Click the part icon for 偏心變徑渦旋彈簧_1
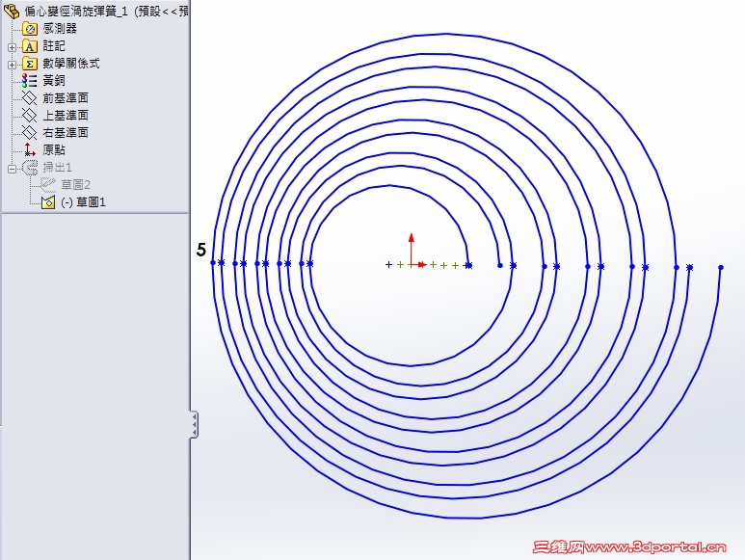Viewport: 745px width, 560px height. pyautogui.click(x=12, y=11)
